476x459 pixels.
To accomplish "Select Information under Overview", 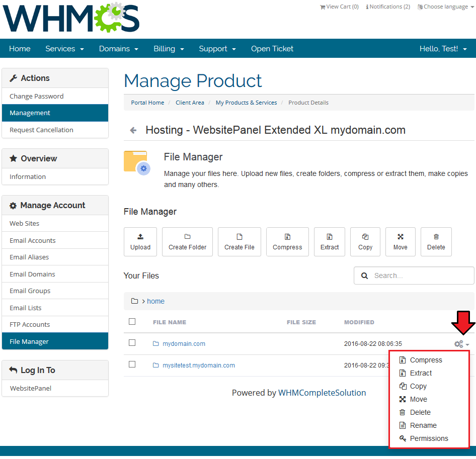I will click(x=55, y=176).
